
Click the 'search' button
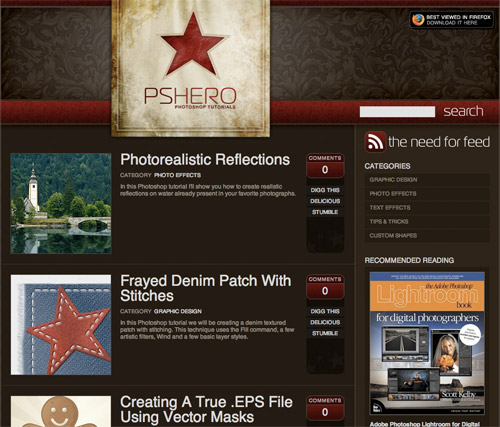(463, 111)
